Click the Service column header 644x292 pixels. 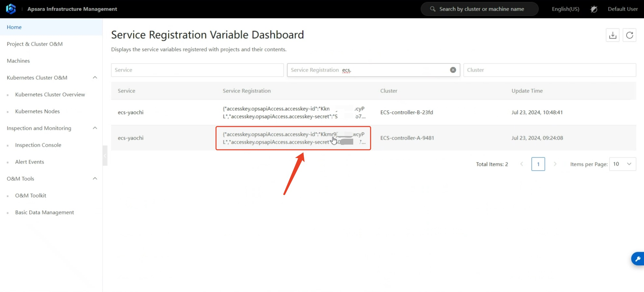pyautogui.click(x=127, y=91)
